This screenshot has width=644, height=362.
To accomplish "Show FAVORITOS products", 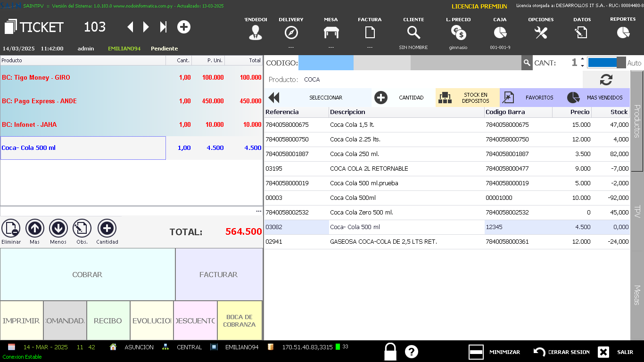I will (x=531, y=98).
